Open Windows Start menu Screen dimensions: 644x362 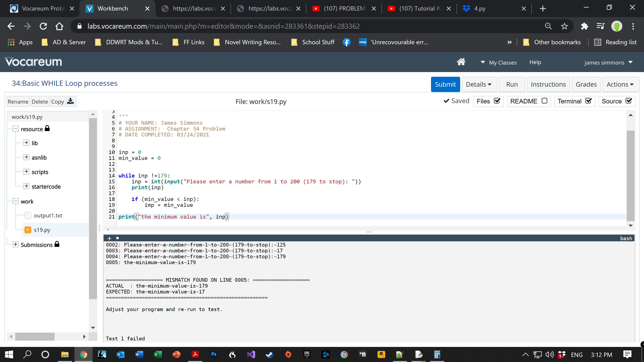pos(9,354)
